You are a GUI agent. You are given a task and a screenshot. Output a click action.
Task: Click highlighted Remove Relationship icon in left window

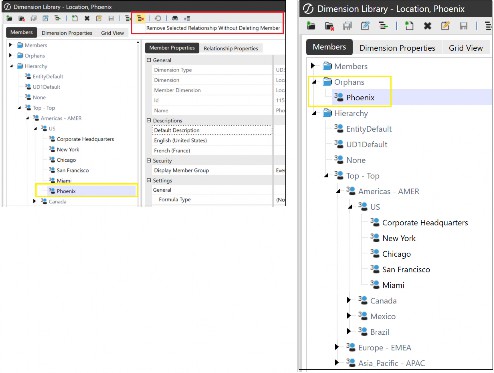(x=140, y=18)
